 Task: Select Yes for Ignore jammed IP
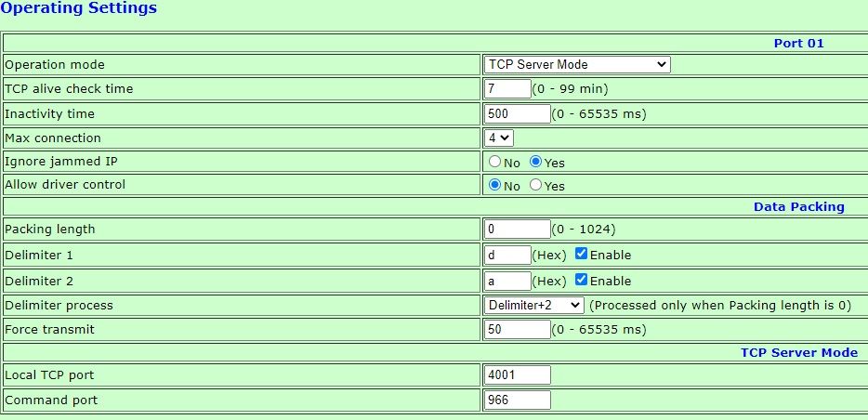(x=535, y=162)
